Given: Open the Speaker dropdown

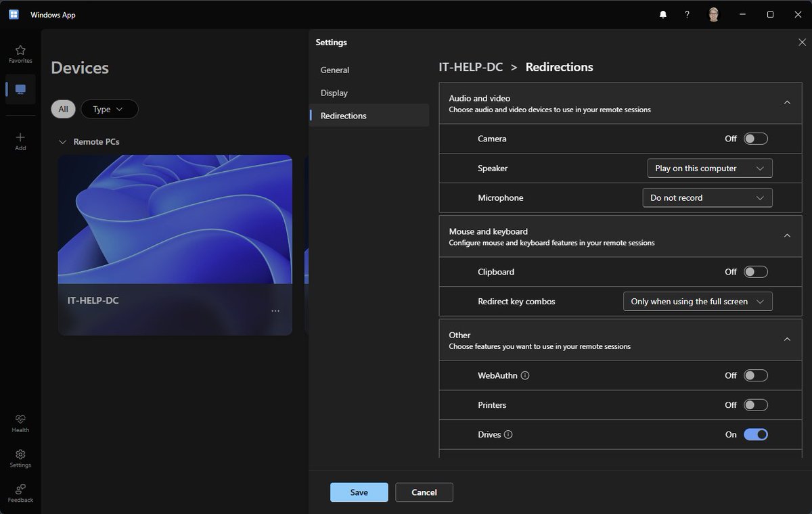Looking at the screenshot, I should coord(710,168).
